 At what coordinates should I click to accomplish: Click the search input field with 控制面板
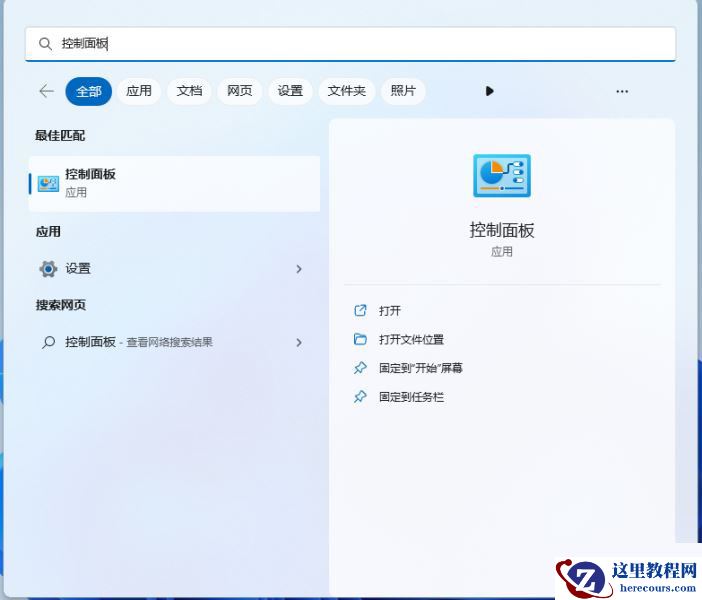click(350, 44)
